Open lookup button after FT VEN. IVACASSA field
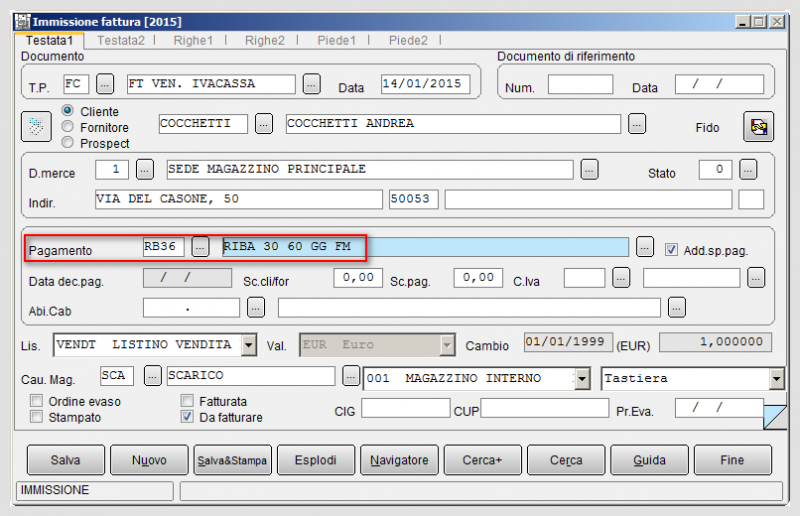 click(x=312, y=84)
